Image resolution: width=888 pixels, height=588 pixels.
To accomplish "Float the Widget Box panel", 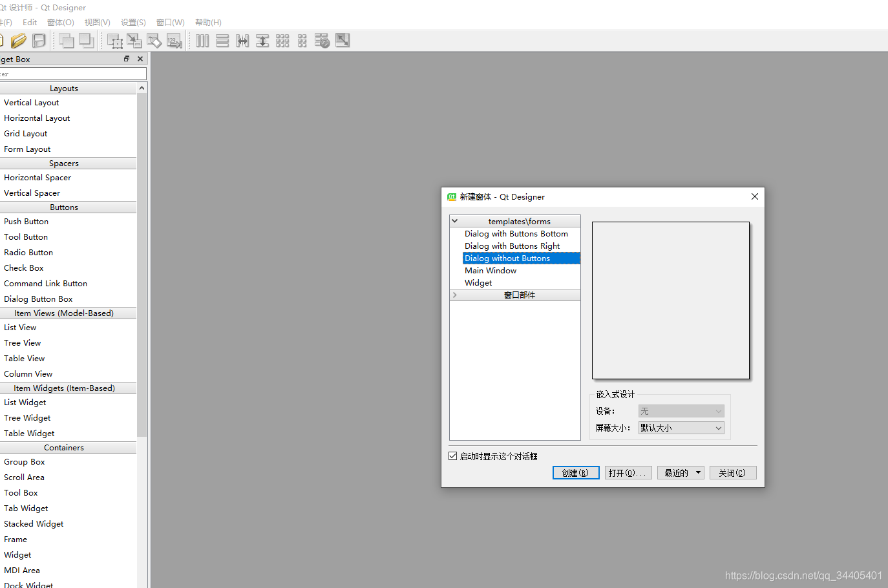I will [x=127, y=59].
